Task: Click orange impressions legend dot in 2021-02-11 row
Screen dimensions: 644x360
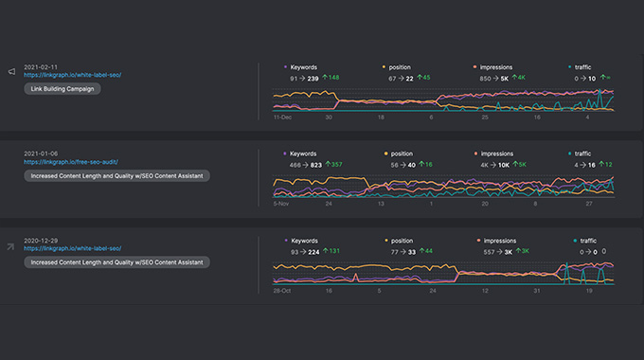Action: (x=474, y=67)
